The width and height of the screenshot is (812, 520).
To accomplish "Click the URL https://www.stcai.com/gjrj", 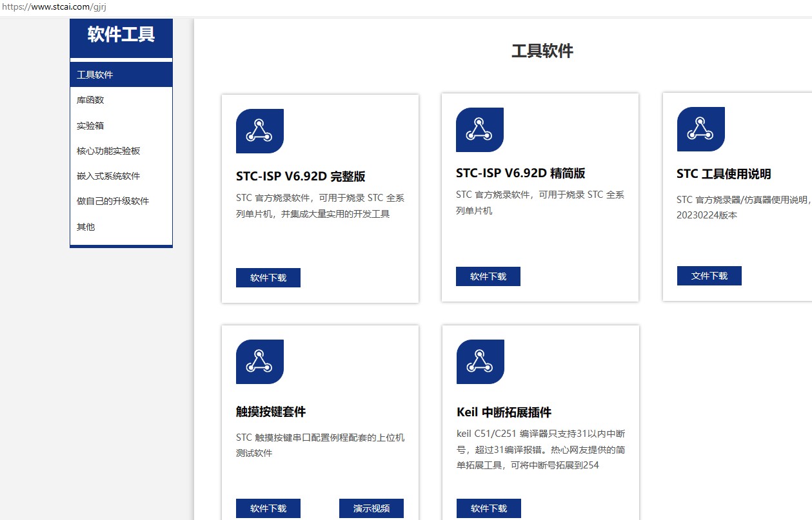I will [x=54, y=7].
